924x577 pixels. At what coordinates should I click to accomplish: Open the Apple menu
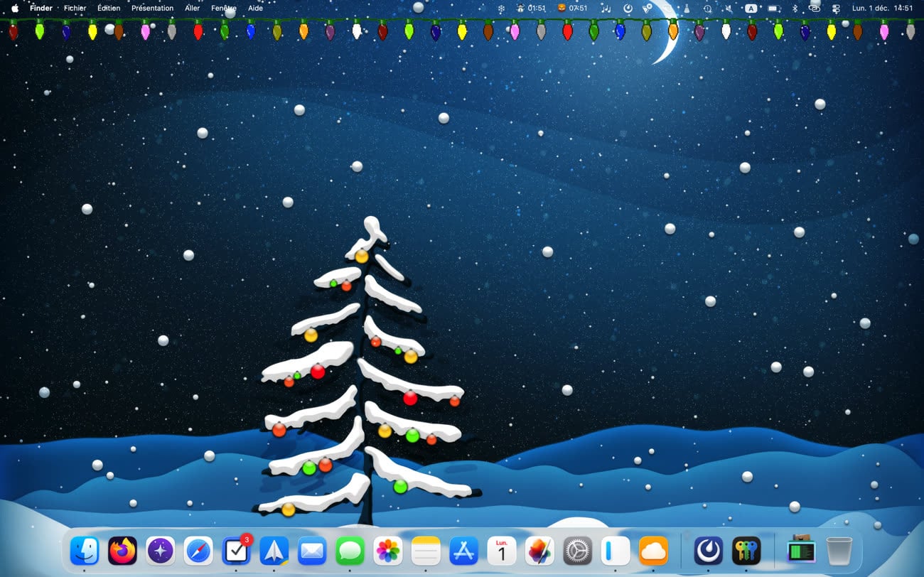click(x=15, y=9)
